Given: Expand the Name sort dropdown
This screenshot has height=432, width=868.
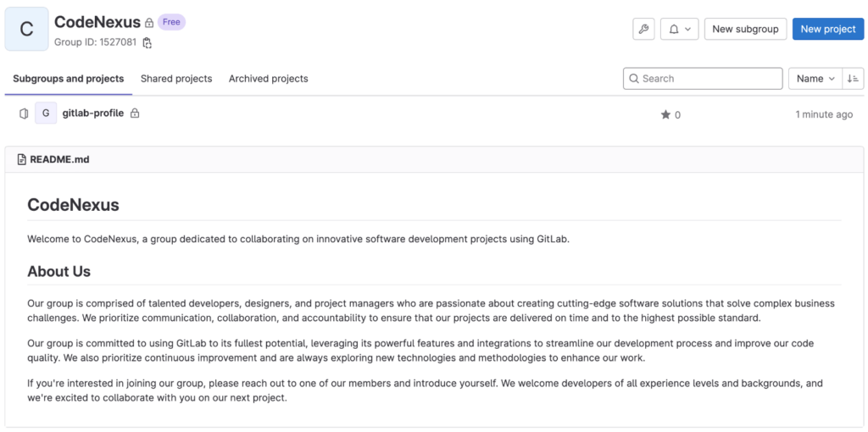Looking at the screenshot, I should [815, 79].
